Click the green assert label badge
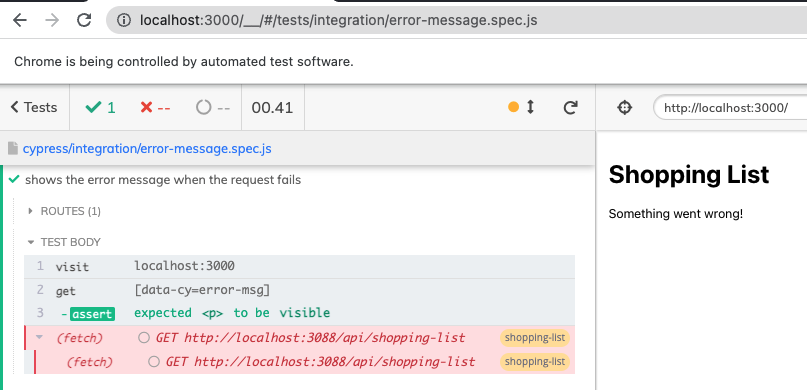The image size is (807, 390). (x=92, y=313)
